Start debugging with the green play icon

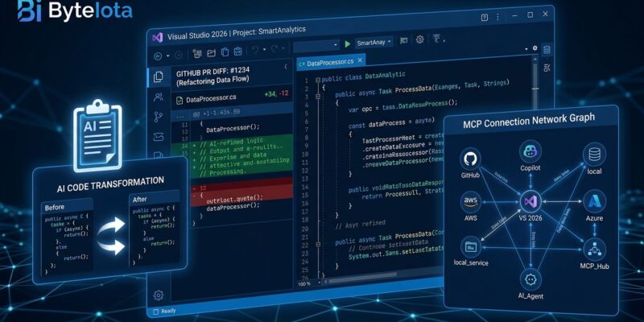point(348,43)
